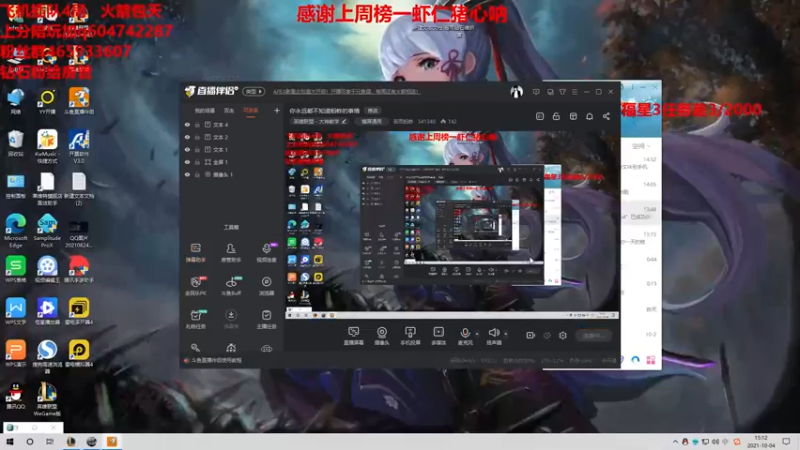Open the notification center on taskbar
Viewport: 800px width, 450px height.
[786, 442]
